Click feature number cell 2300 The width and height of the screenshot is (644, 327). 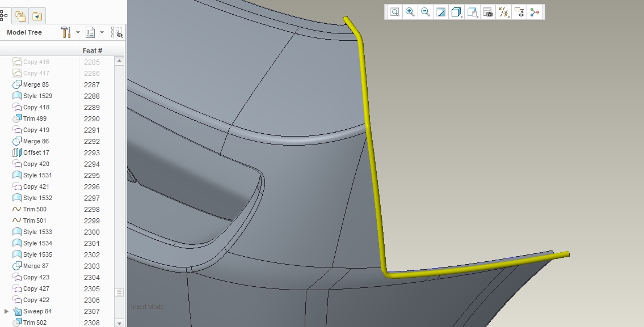coord(92,232)
